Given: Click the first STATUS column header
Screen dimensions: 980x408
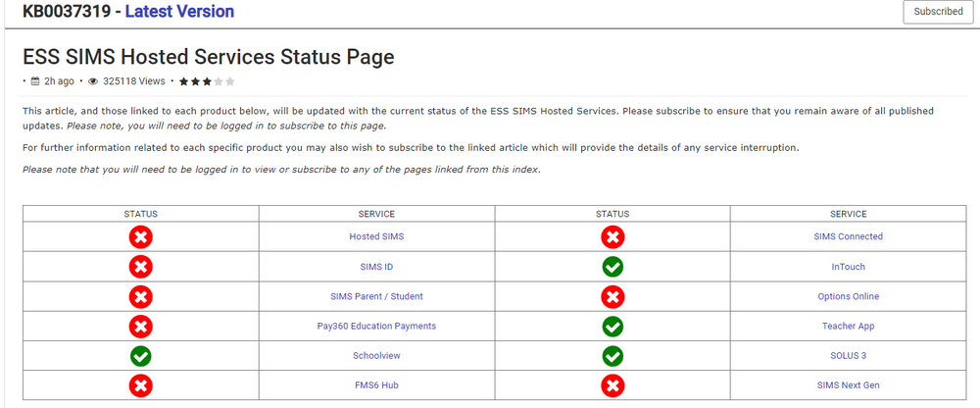Looking at the screenshot, I should pyautogui.click(x=140, y=214).
